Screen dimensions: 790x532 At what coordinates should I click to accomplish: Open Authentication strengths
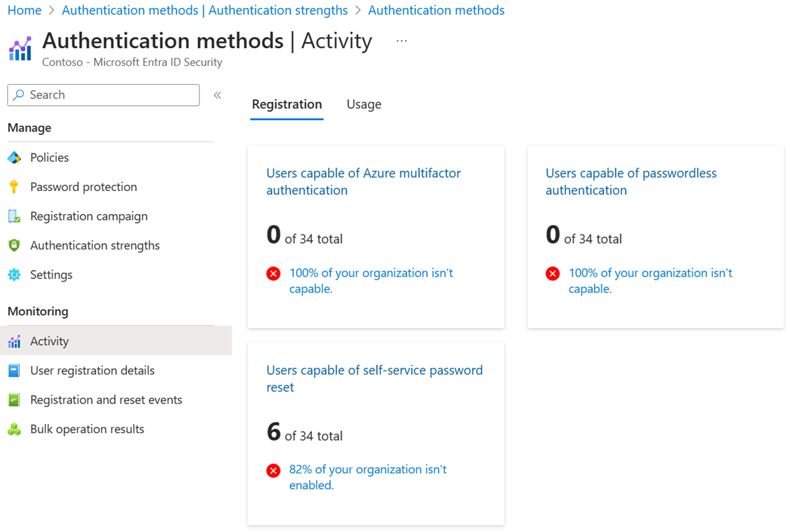(x=95, y=245)
